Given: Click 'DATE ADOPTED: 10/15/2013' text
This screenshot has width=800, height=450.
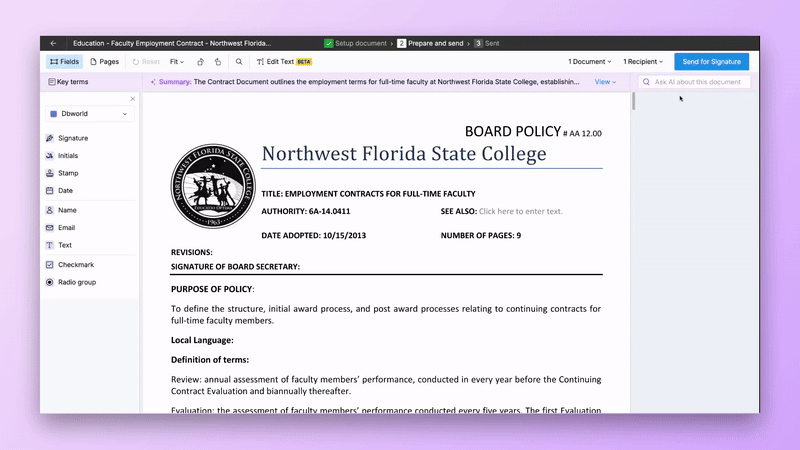Looking at the screenshot, I should click(x=313, y=235).
